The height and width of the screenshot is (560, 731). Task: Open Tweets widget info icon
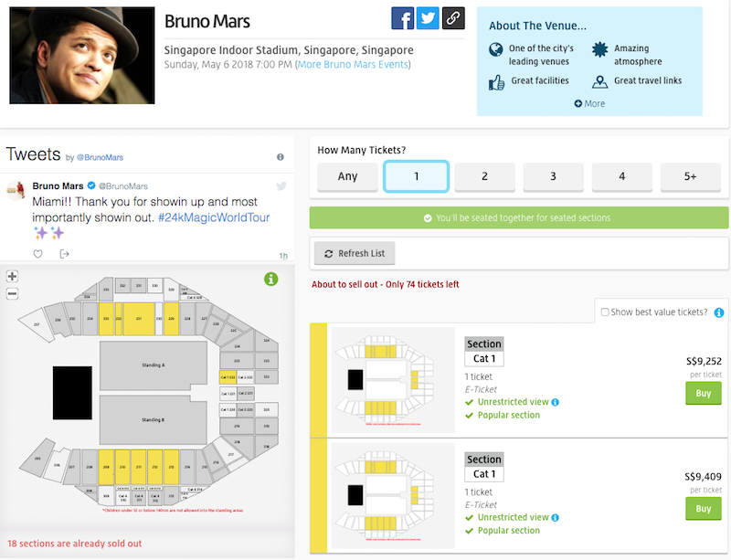click(x=280, y=157)
